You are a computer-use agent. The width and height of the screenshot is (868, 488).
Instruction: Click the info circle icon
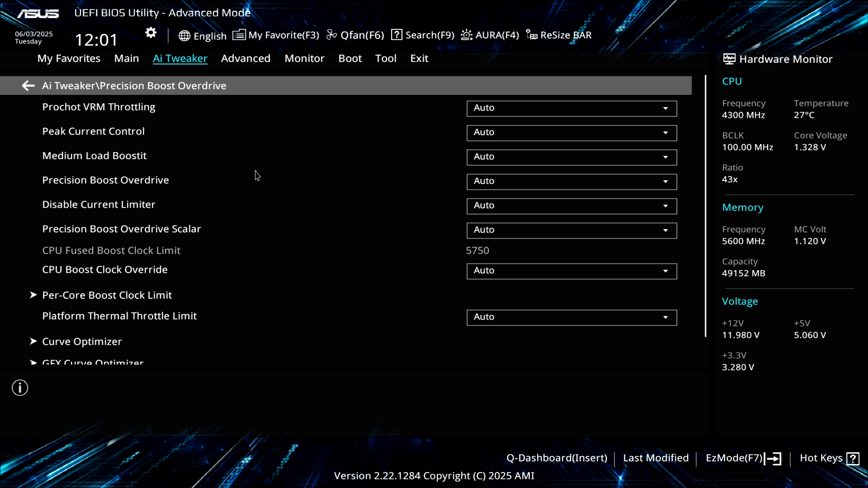point(20,388)
